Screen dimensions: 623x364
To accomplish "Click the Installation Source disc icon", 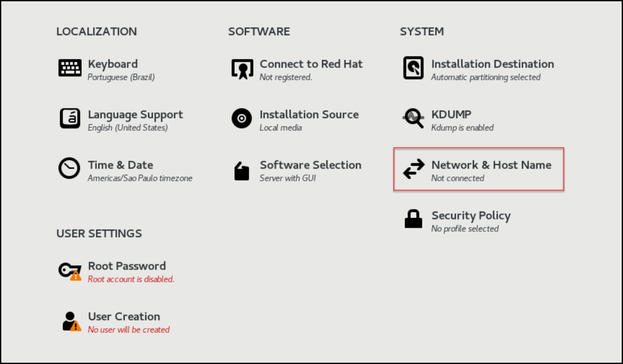I will coord(242,118).
